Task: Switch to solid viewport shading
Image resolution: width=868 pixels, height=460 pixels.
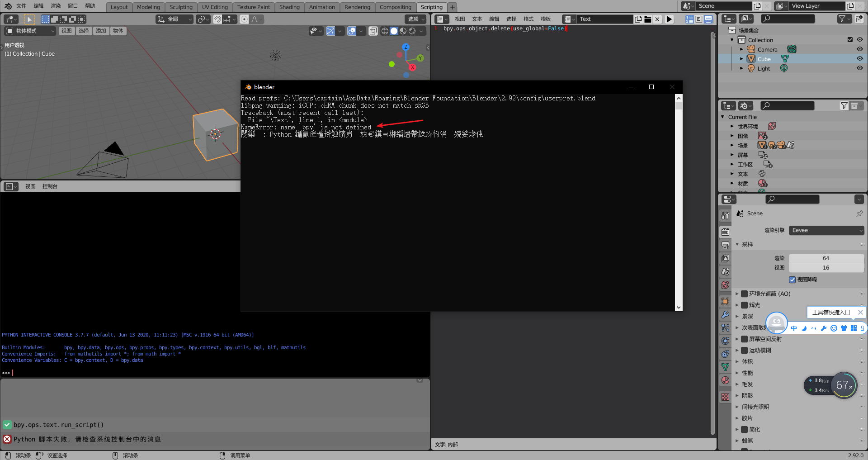Action: [394, 31]
